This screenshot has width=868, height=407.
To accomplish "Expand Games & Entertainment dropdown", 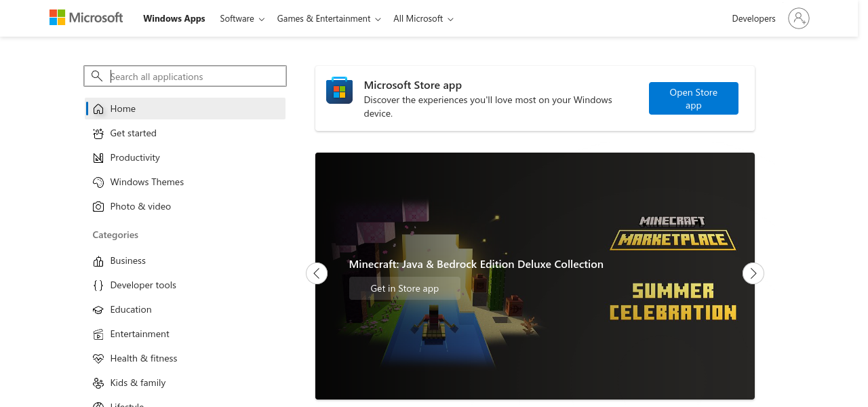I will (329, 19).
